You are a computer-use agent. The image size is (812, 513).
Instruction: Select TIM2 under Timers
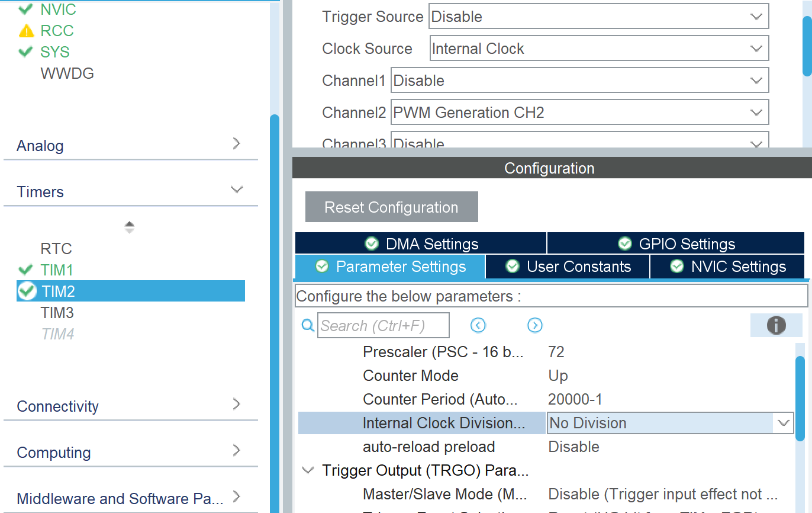click(x=131, y=291)
